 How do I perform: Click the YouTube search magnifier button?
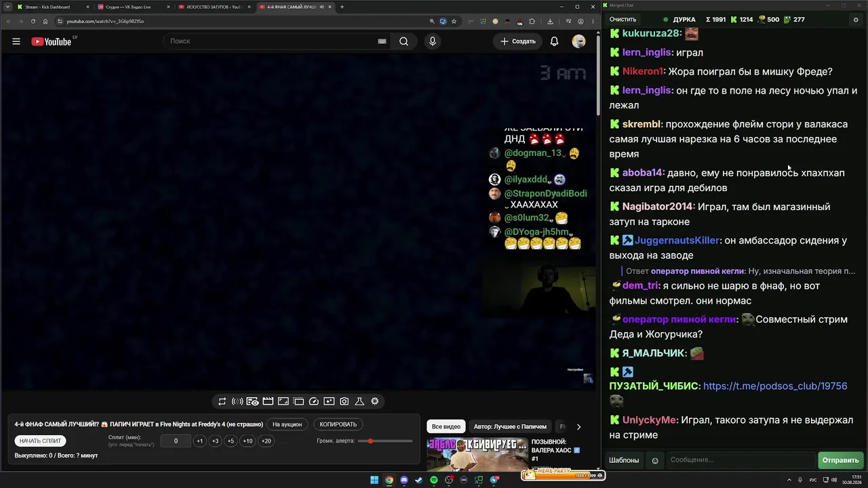click(403, 41)
